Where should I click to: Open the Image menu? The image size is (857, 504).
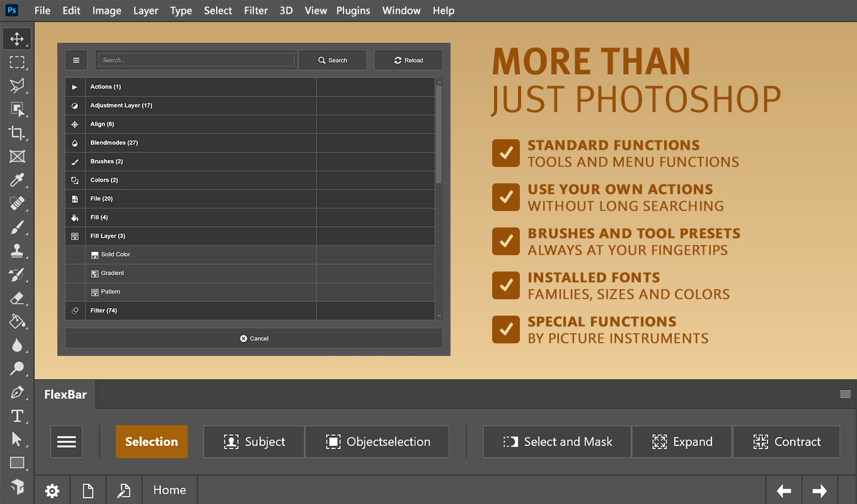[106, 11]
